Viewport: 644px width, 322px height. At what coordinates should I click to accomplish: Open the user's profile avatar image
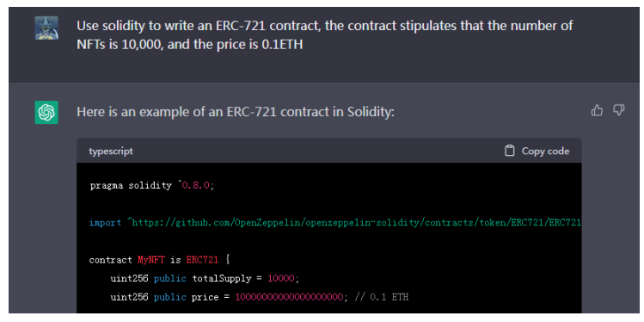(x=46, y=28)
